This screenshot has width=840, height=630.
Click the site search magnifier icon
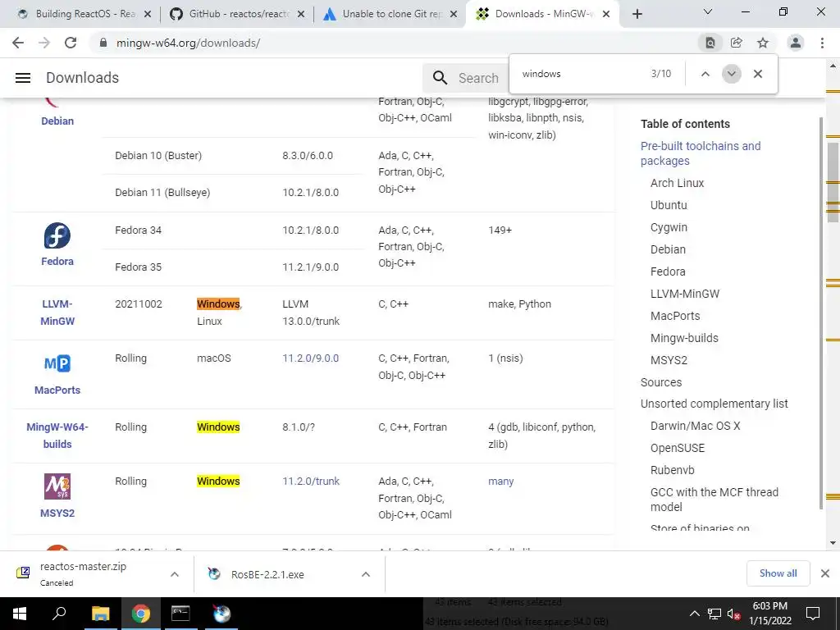click(440, 78)
